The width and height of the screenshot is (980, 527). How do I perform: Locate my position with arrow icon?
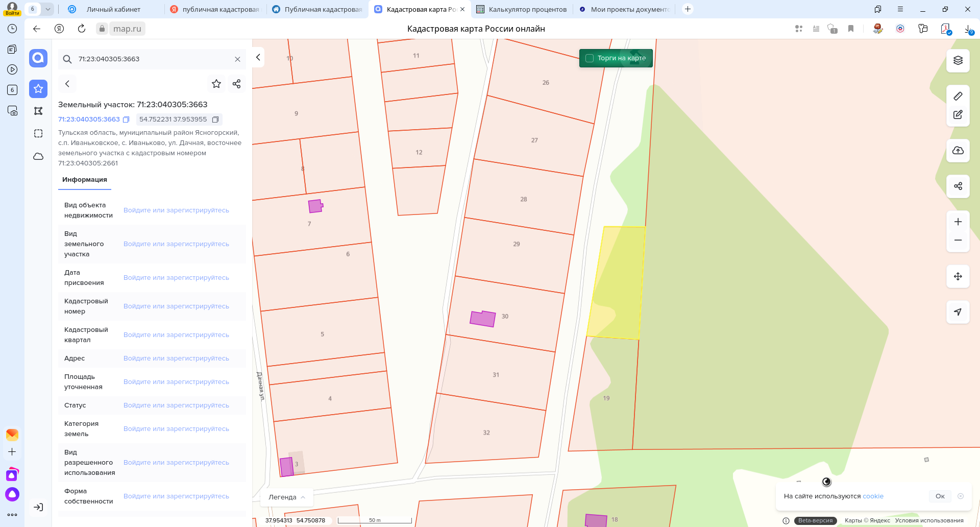958,312
